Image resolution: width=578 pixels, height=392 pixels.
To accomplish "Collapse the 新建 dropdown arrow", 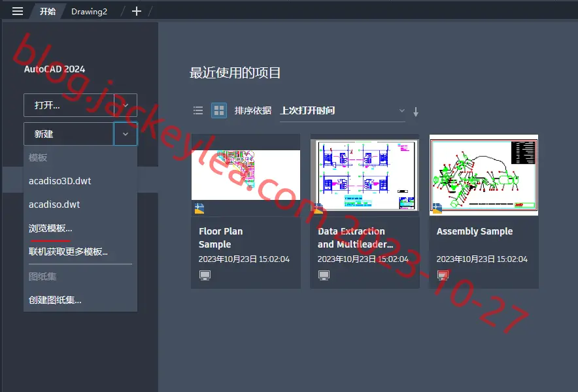I will (126, 134).
